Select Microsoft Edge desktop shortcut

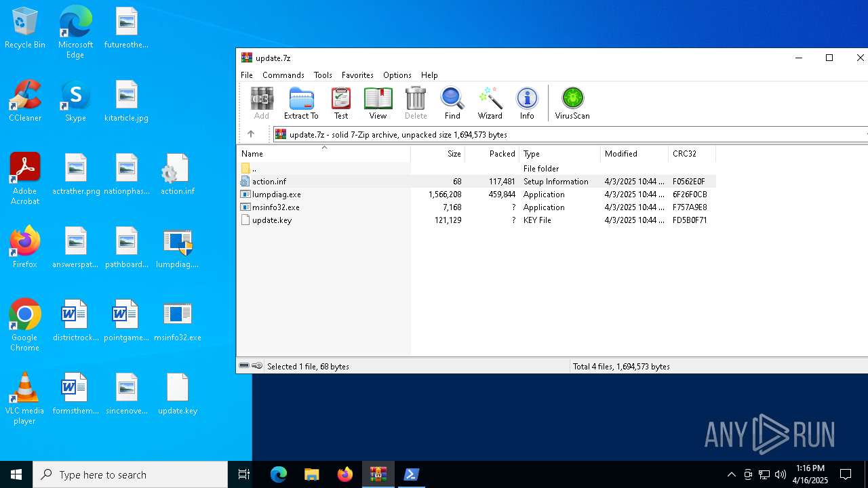pyautogui.click(x=75, y=33)
